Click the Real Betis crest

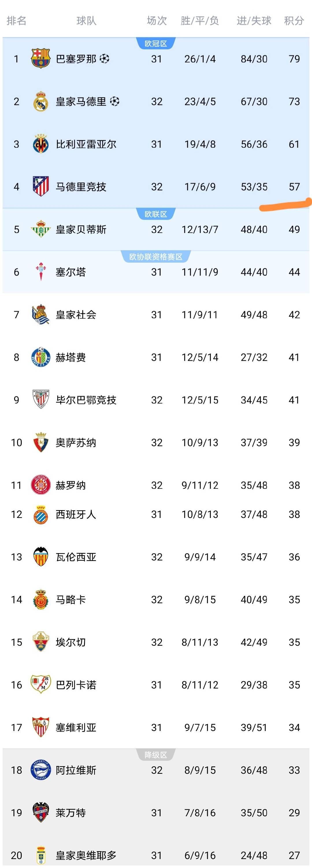[40, 230]
